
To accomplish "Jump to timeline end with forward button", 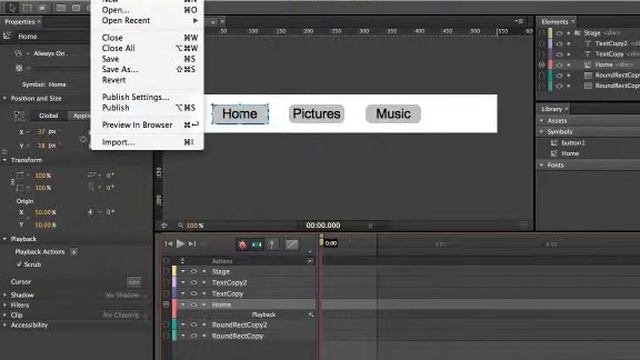I will (192, 244).
